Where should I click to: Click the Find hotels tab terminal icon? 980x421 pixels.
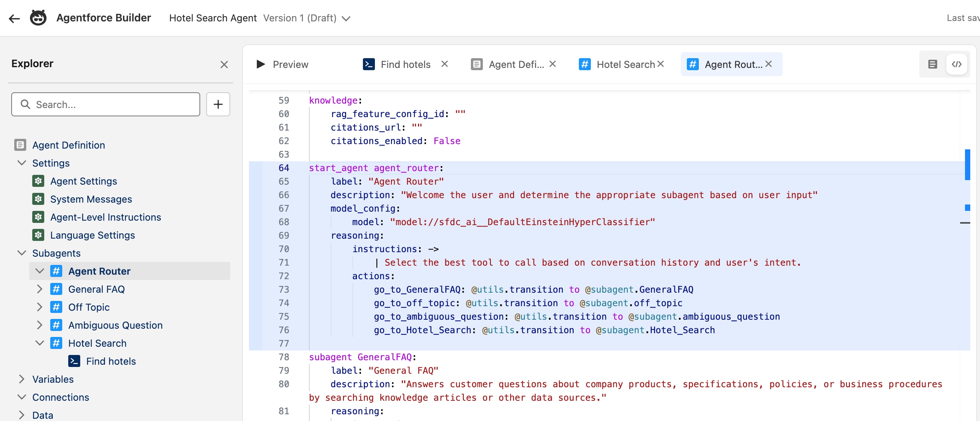[x=369, y=64]
